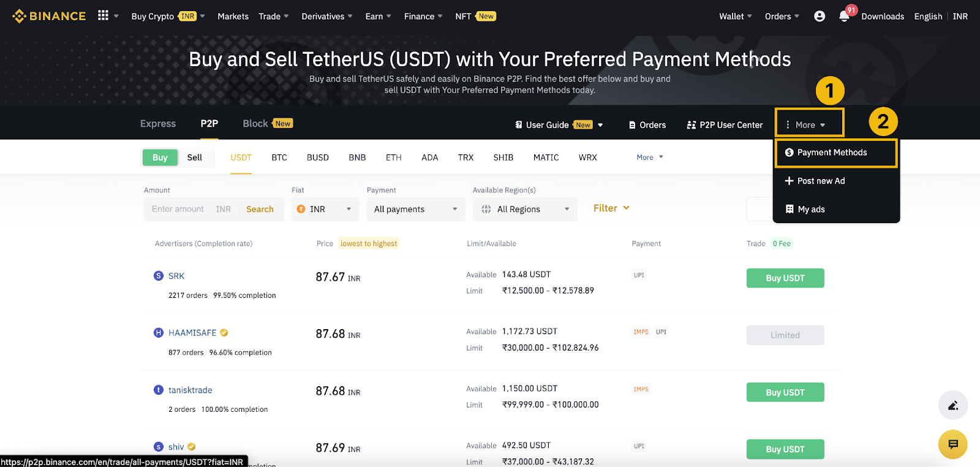Screen dimensions: 980x467
Task: Expand the Derivatives menu dropdown
Action: [327, 17]
